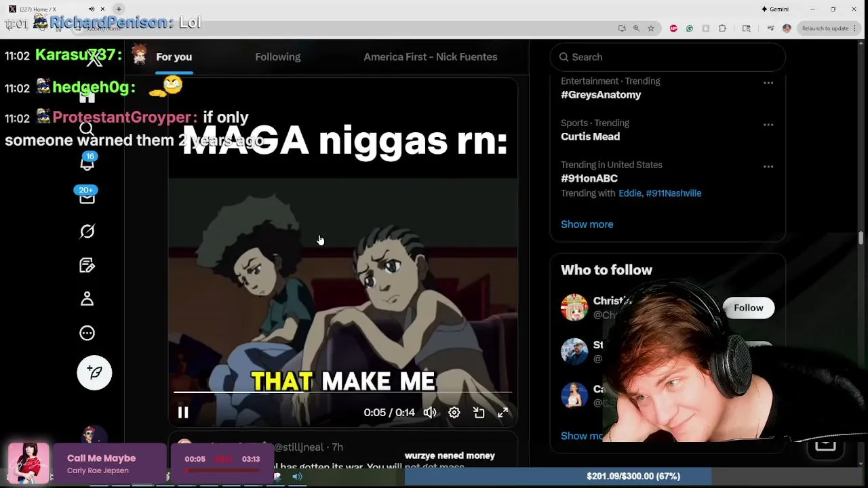Open the green Grammarly extension icon

(x=690, y=28)
